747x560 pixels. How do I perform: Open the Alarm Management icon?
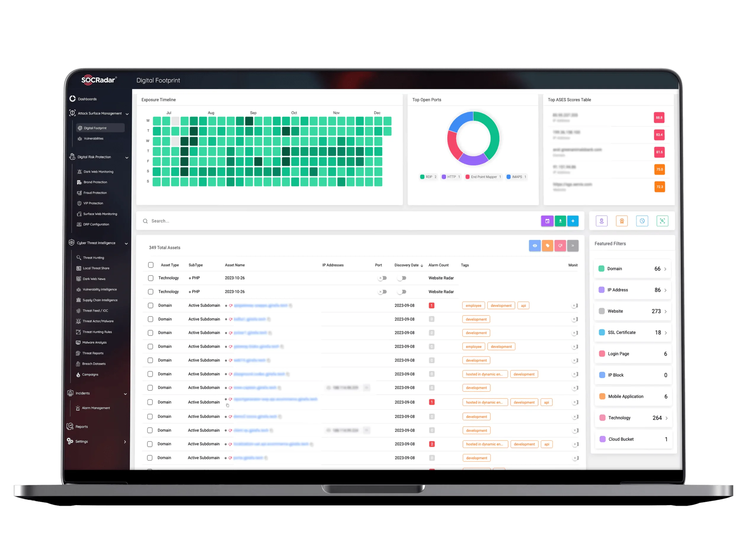click(80, 408)
